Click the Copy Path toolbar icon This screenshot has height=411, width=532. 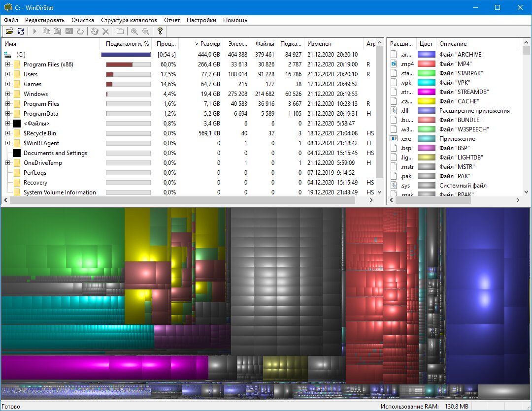(x=46, y=31)
